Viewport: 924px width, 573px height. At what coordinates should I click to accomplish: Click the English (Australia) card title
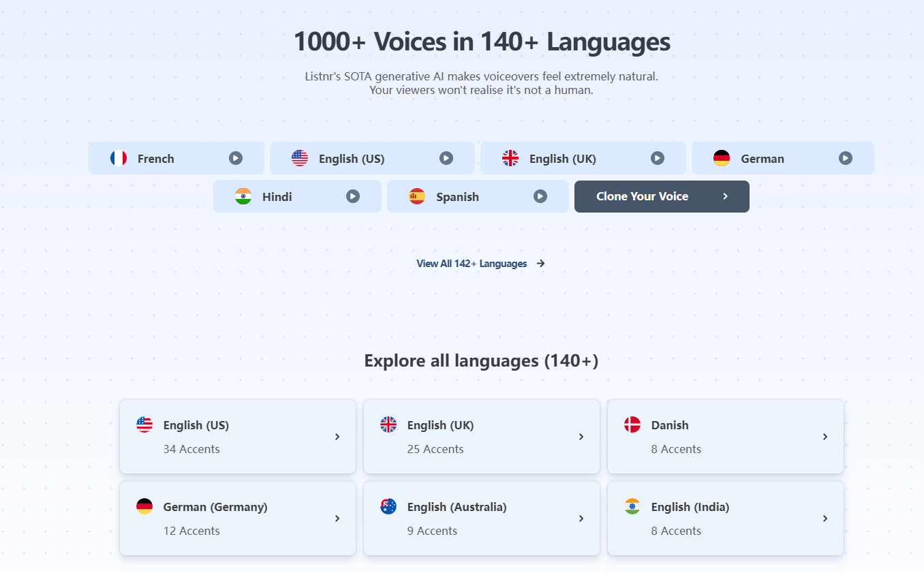(457, 507)
